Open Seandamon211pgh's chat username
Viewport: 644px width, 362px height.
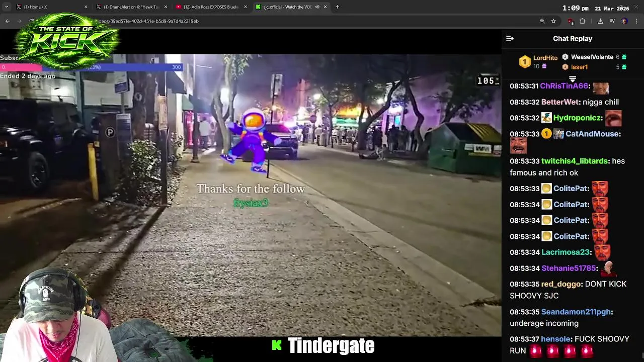[576, 312]
